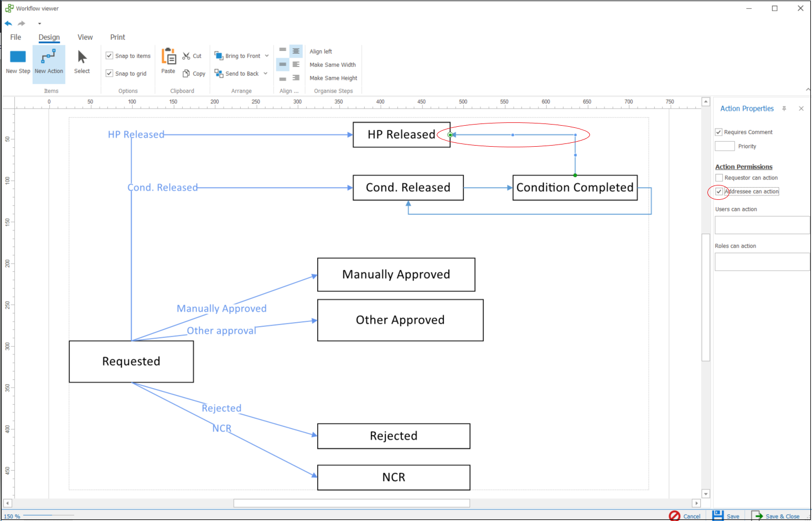
Task: Click the Workflow viewer app icon
Action: [x=9, y=8]
